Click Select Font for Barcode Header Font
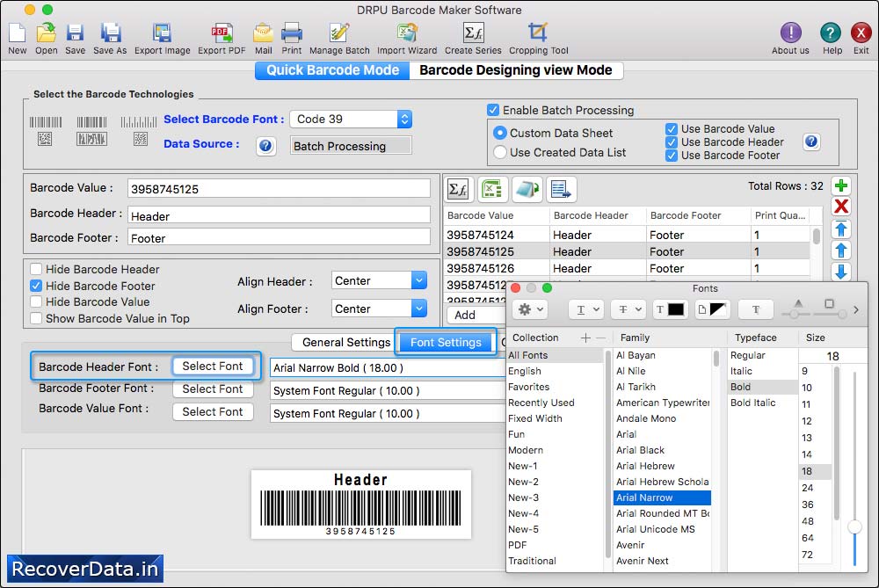 point(213,366)
